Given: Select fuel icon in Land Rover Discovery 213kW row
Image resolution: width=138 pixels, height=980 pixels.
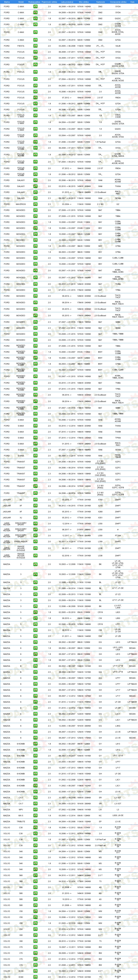Looking at the screenshot, I should point(35,530).
